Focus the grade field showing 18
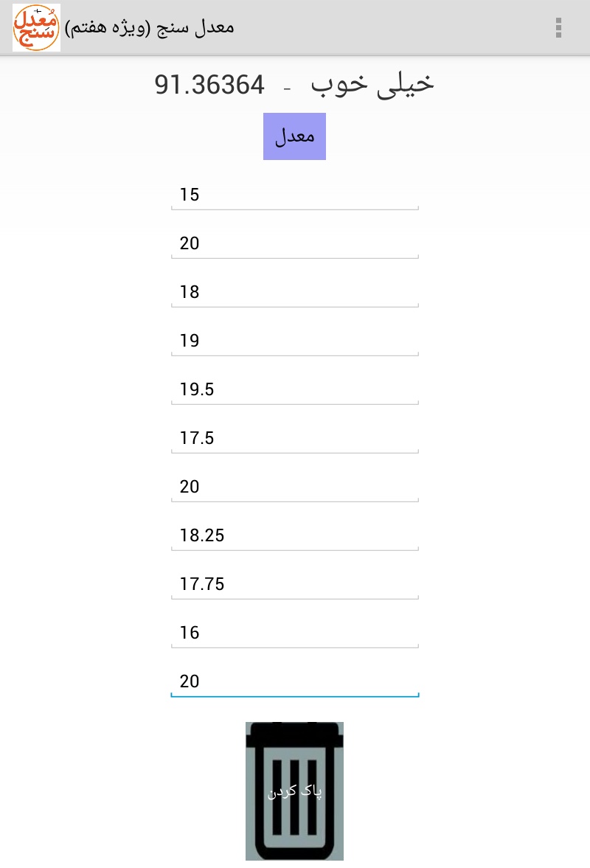590x868 pixels. pos(294,292)
